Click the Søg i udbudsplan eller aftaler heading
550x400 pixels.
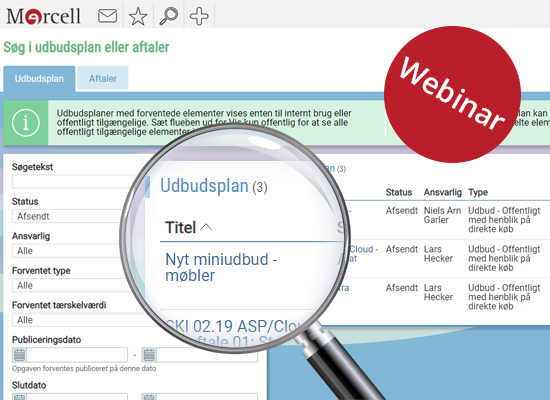pos(86,47)
